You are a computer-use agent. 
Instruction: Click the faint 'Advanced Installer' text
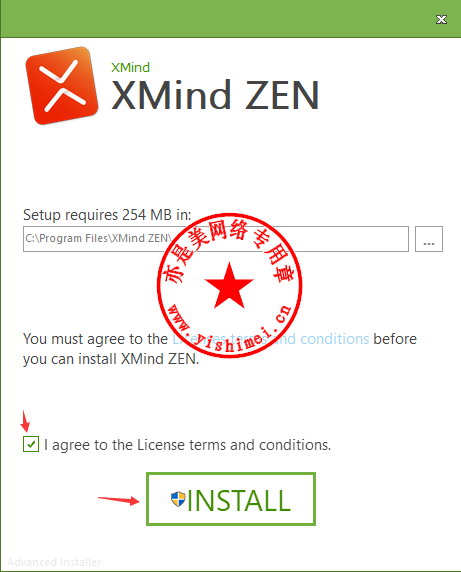(54, 562)
